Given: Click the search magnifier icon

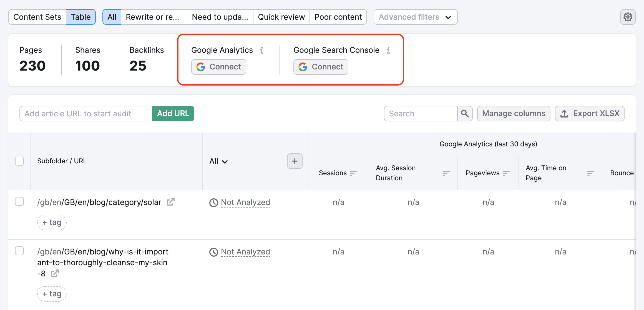Looking at the screenshot, I should (465, 114).
